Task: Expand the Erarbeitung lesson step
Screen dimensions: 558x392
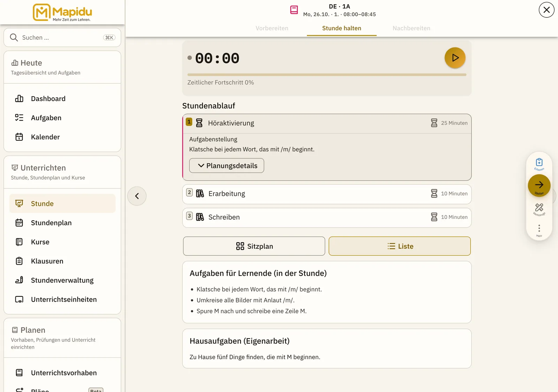Action: click(x=327, y=194)
